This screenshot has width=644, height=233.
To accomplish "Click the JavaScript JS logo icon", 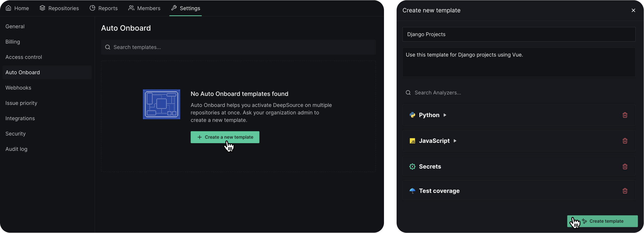I will click(x=412, y=141).
